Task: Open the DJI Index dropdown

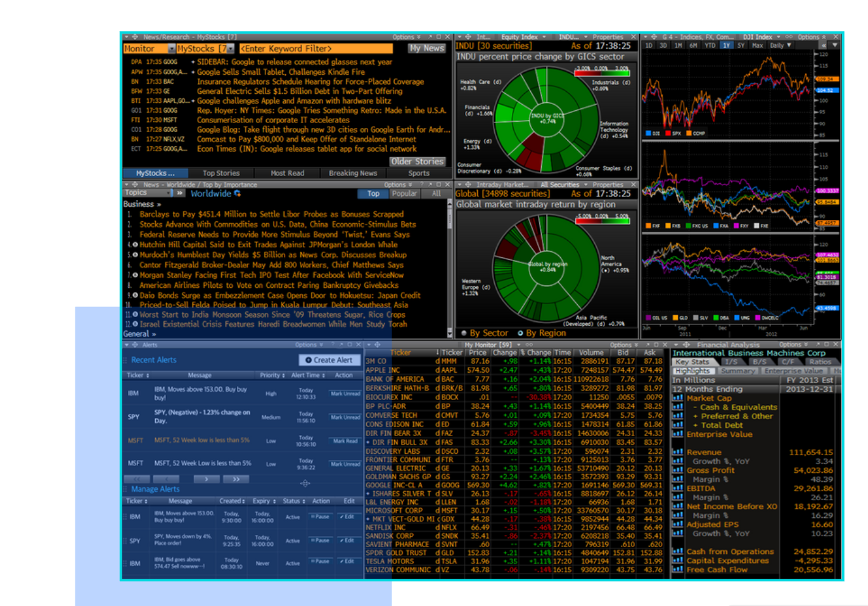Action: [x=761, y=37]
